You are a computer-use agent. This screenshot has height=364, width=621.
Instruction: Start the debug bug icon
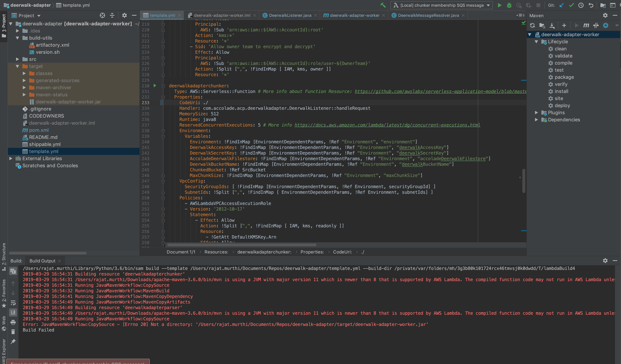tap(509, 5)
